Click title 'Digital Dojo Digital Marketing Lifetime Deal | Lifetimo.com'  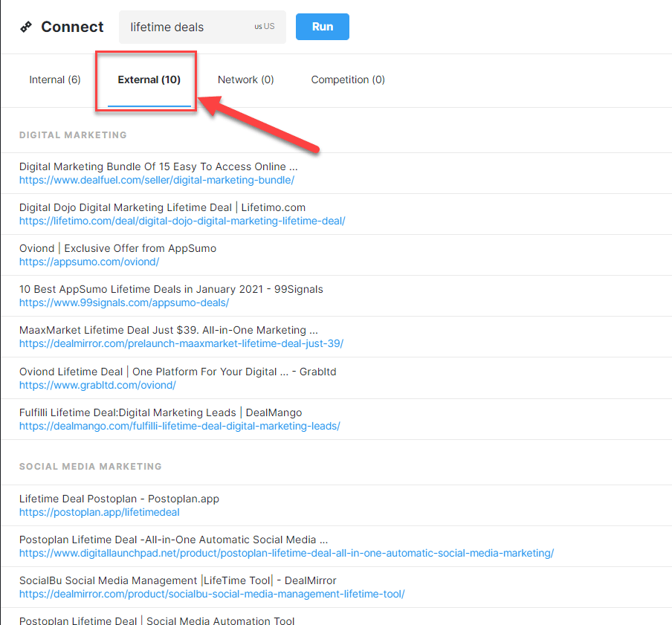click(x=163, y=208)
